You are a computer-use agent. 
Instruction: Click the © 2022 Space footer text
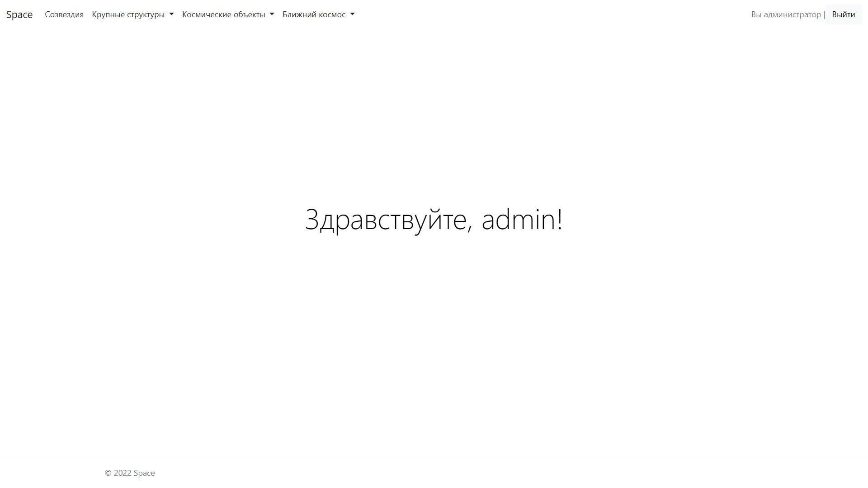click(x=130, y=473)
